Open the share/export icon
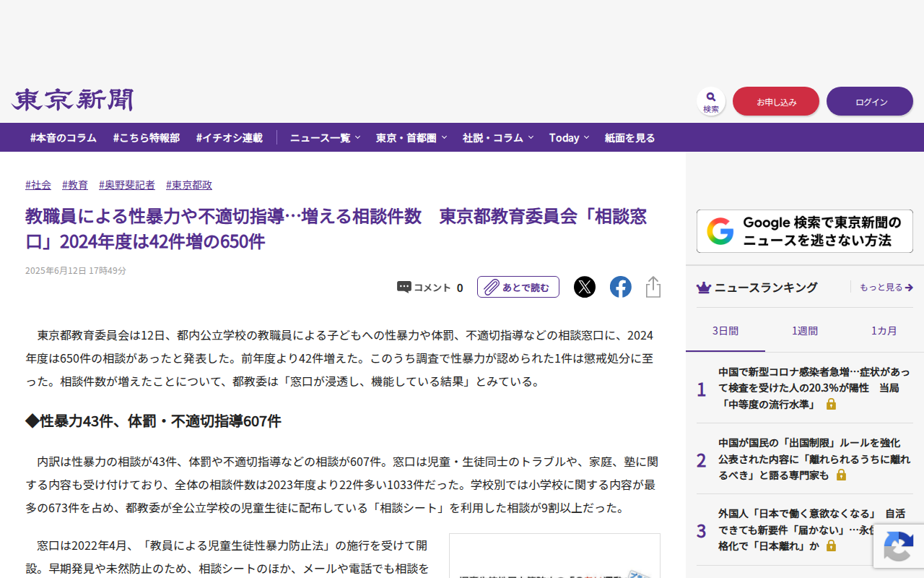Image resolution: width=924 pixels, height=578 pixels. tap(653, 287)
